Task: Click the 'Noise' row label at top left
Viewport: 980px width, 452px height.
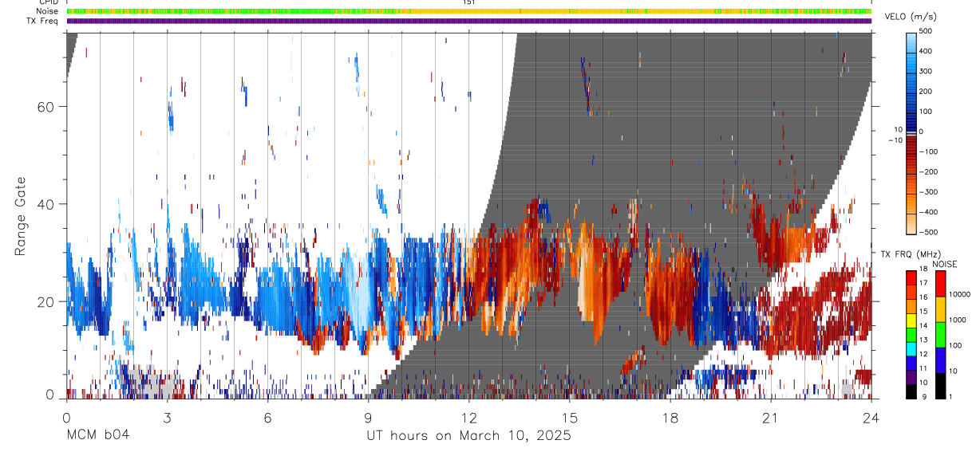Action: tap(49, 11)
